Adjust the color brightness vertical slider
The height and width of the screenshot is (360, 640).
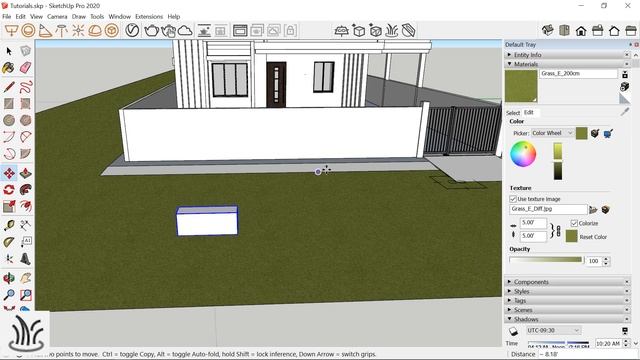tap(558, 161)
